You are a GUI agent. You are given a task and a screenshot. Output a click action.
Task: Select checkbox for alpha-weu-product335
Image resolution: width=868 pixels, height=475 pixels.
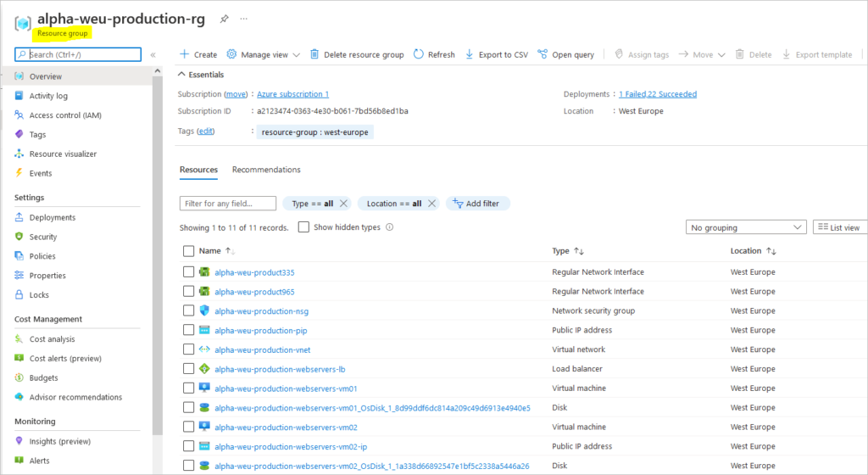click(x=188, y=271)
